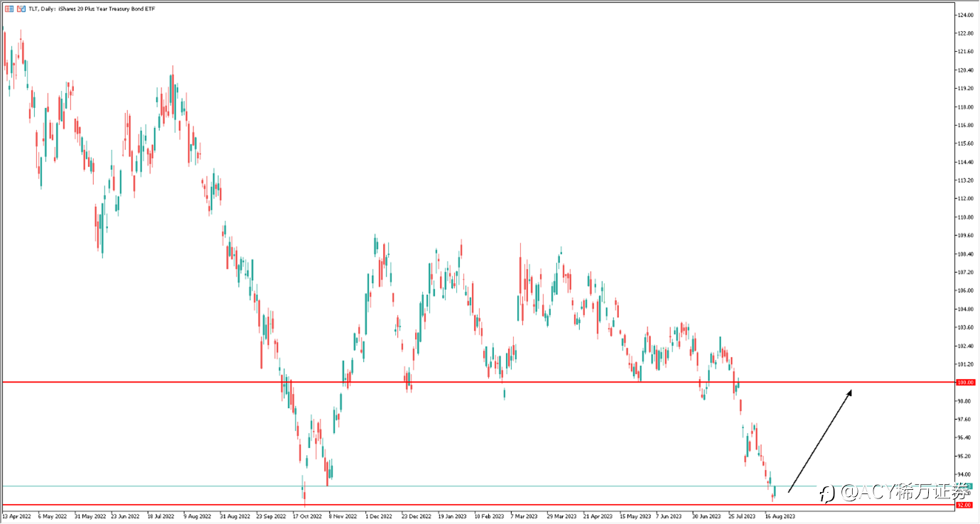Click the 108.40 price axis label
The image size is (980, 524).
point(966,255)
